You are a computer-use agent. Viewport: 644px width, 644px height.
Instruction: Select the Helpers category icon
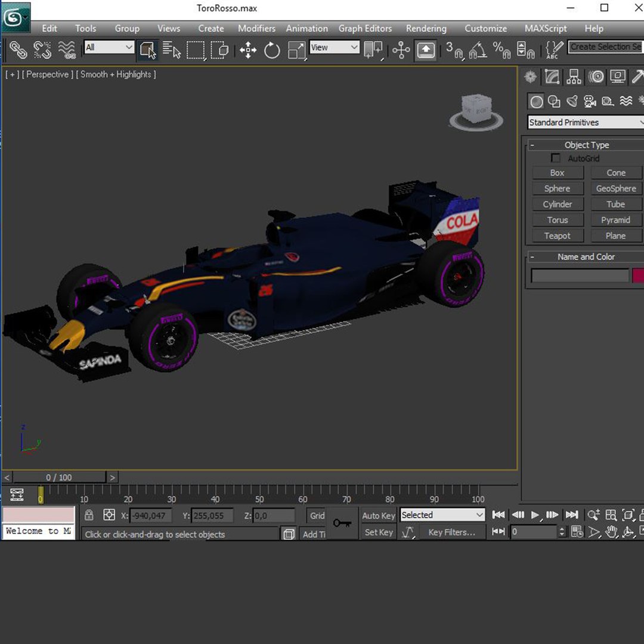tap(608, 101)
